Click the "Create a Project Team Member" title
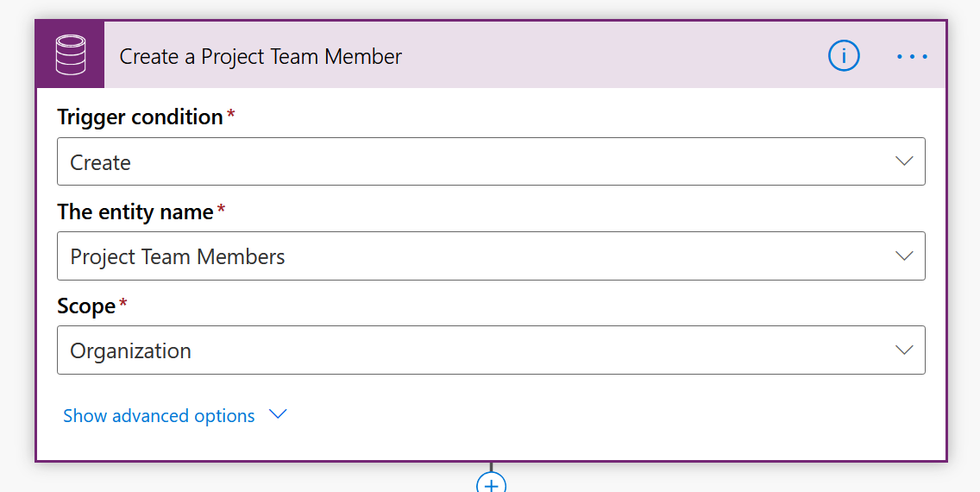 tap(261, 57)
